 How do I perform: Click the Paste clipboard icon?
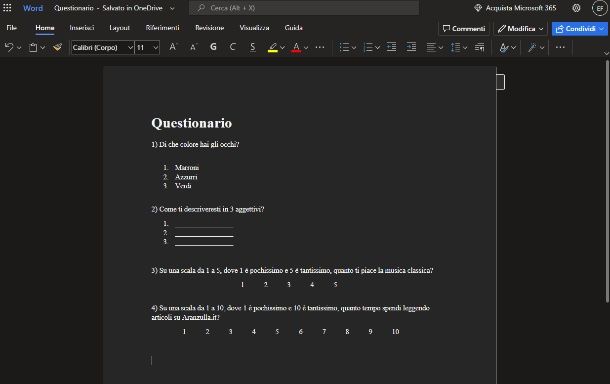coord(33,47)
